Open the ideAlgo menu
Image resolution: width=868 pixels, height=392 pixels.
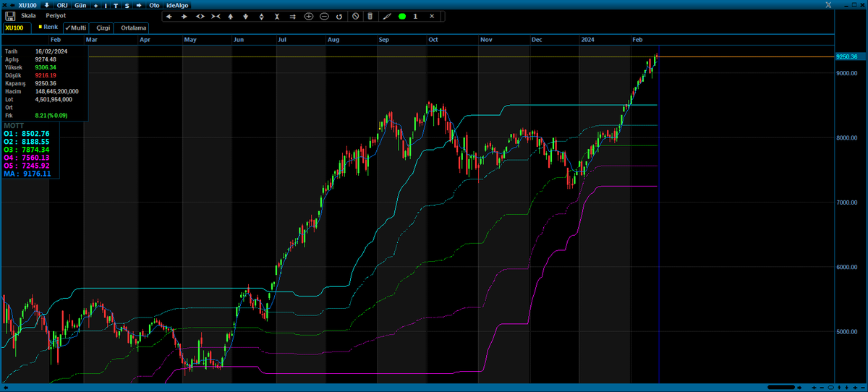pos(177,5)
